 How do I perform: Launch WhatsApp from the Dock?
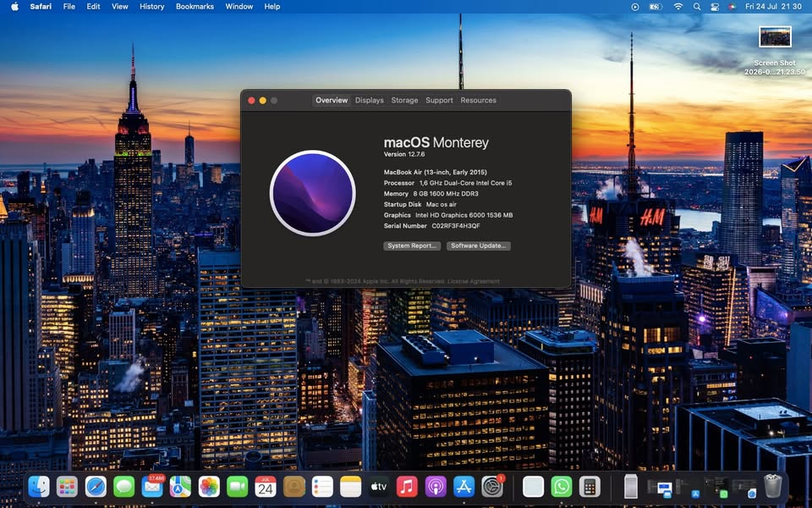pos(562,487)
